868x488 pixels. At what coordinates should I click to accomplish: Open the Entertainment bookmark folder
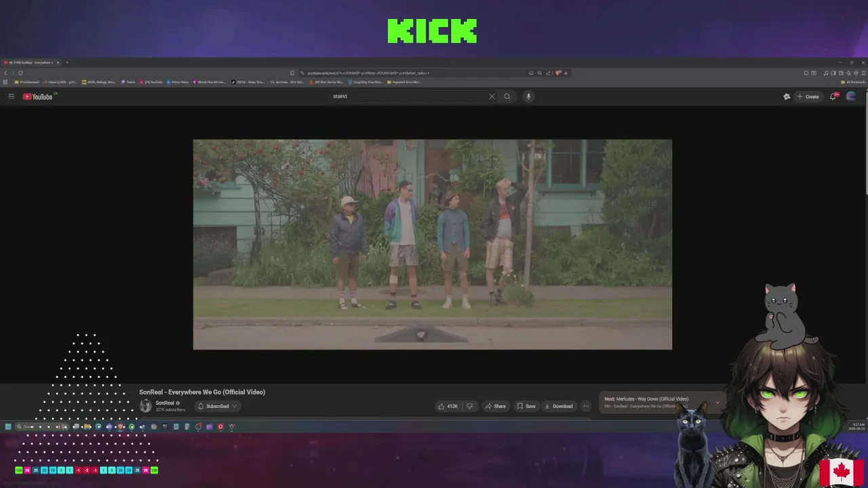pos(26,82)
